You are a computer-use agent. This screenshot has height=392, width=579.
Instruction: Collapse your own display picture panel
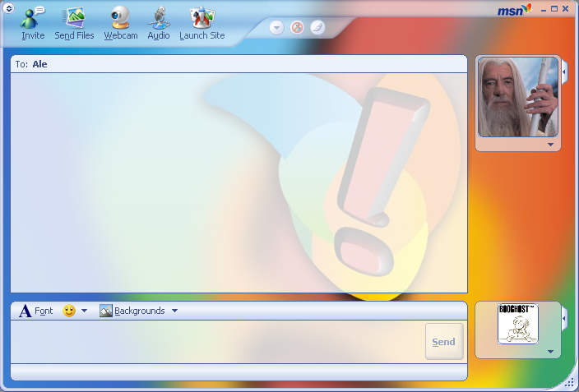tap(564, 317)
